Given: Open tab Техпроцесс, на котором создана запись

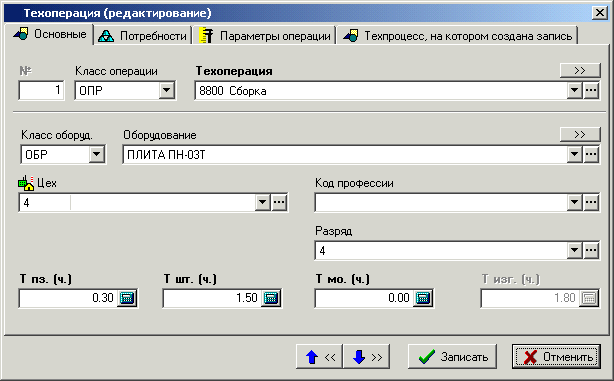Looking at the screenshot, I should pyautogui.click(x=457, y=36).
